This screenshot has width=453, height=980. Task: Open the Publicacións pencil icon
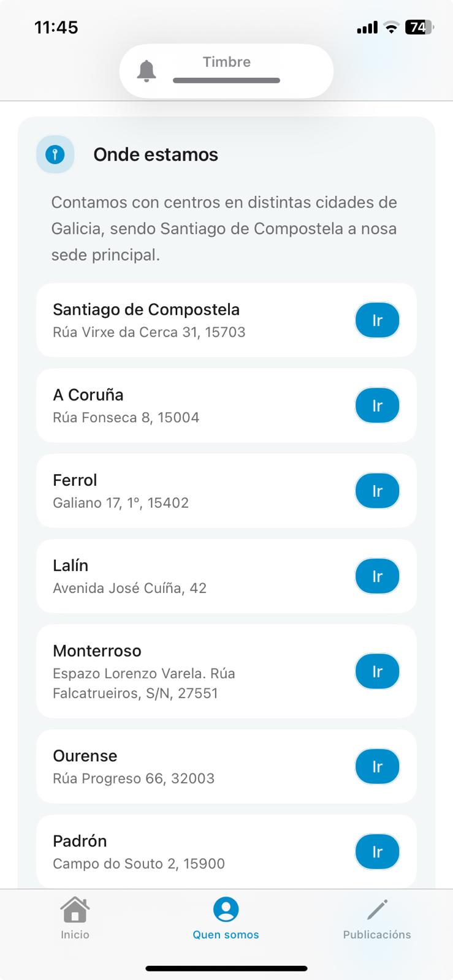point(377,909)
